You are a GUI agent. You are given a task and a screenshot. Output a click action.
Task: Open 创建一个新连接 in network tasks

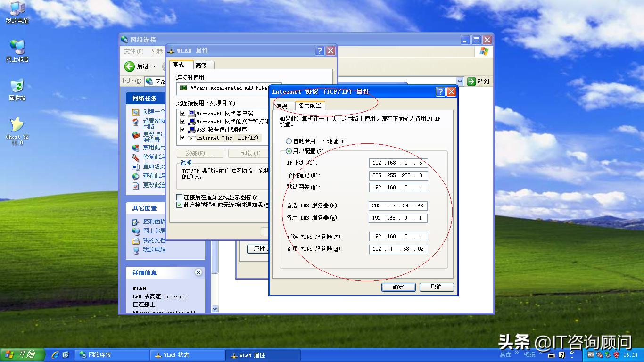[151, 112]
